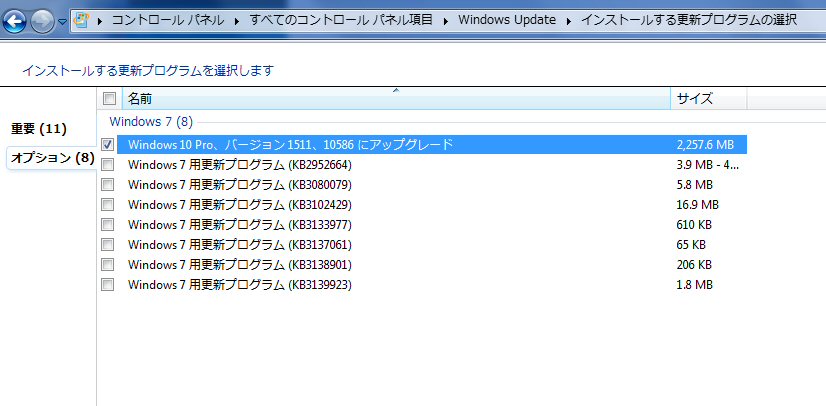Go back with the Back arrow button

click(15, 21)
